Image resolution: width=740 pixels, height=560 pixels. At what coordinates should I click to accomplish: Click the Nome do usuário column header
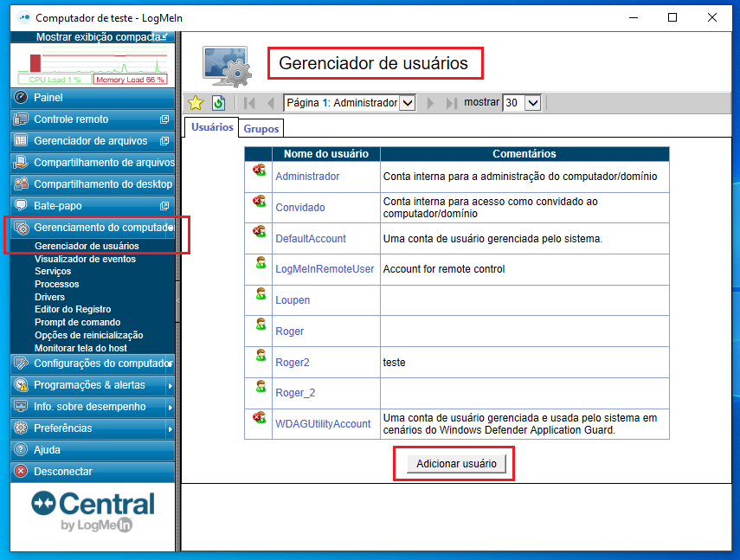326,154
